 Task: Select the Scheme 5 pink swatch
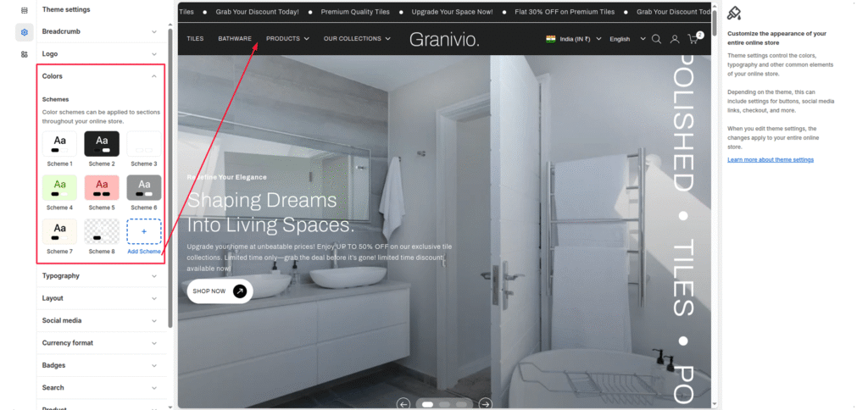click(x=102, y=187)
